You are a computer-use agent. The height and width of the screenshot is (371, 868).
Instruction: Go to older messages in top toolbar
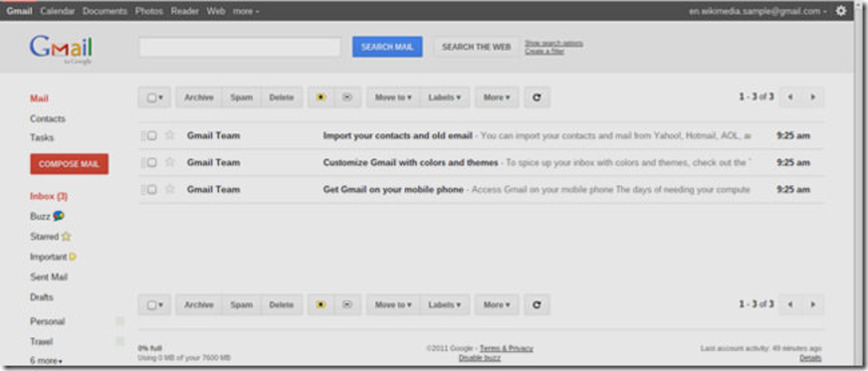click(x=813, y=97)
